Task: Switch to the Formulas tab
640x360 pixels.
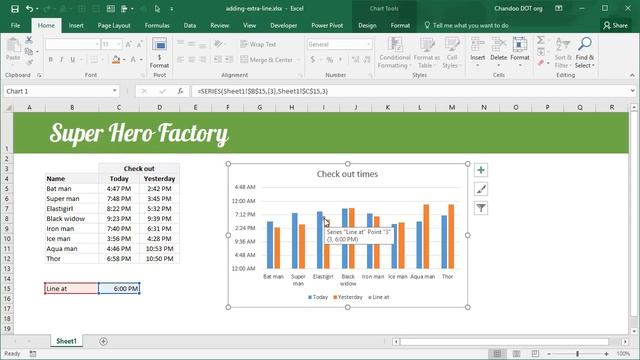Action: [157, 25]
